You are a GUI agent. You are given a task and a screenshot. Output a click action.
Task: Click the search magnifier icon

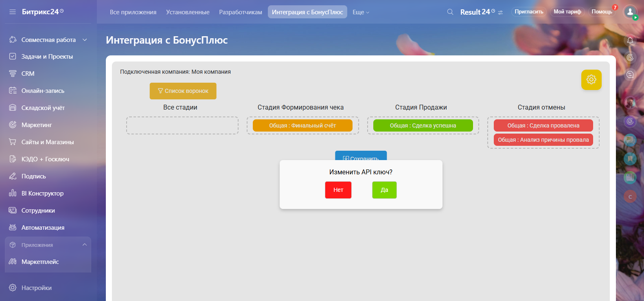450,12
